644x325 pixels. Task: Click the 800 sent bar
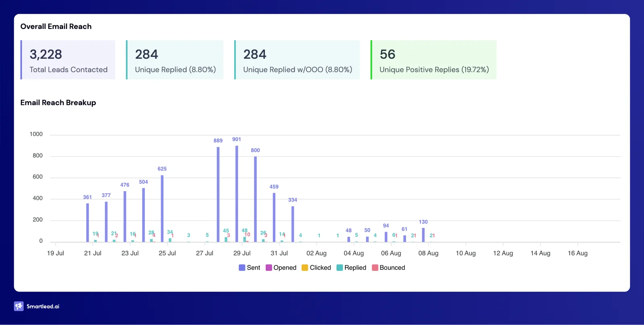(255, 199)
